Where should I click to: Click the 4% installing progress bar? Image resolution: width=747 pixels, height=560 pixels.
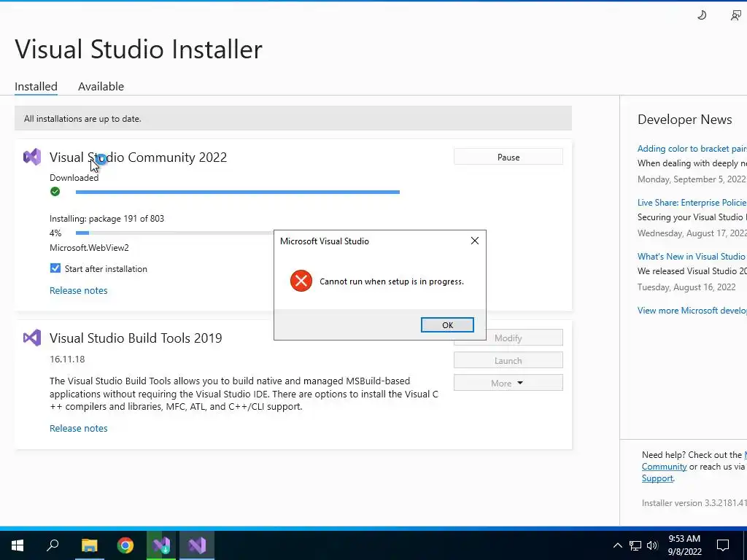(174, 233)
